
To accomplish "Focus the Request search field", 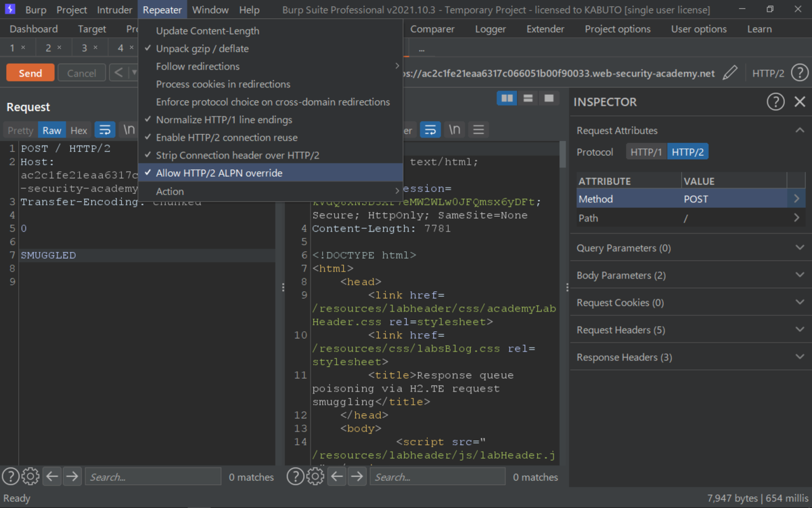I will click(153, 477).
